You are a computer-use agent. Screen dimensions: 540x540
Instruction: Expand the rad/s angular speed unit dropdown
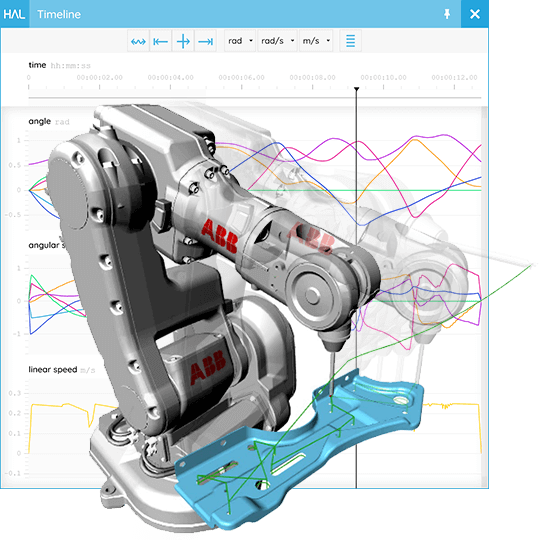tap(277, 41)
